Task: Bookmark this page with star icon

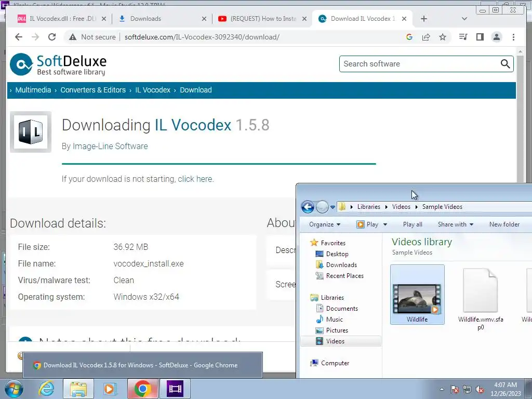Action: (443, 37)
